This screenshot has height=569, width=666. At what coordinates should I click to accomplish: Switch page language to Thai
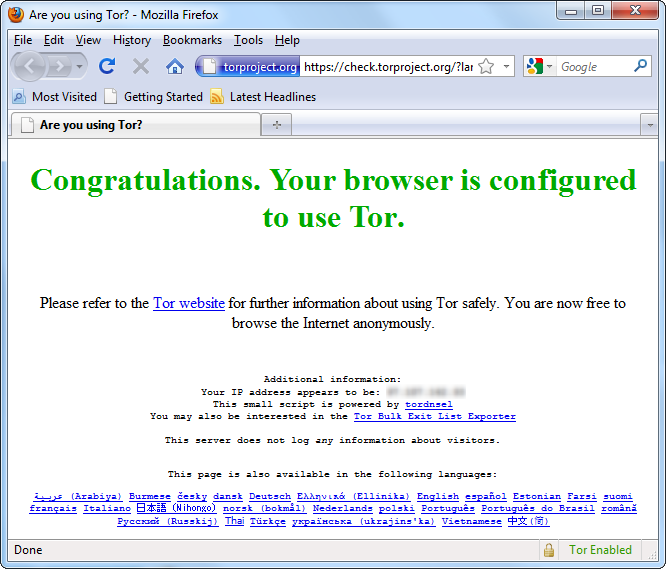tap(234, 521)
